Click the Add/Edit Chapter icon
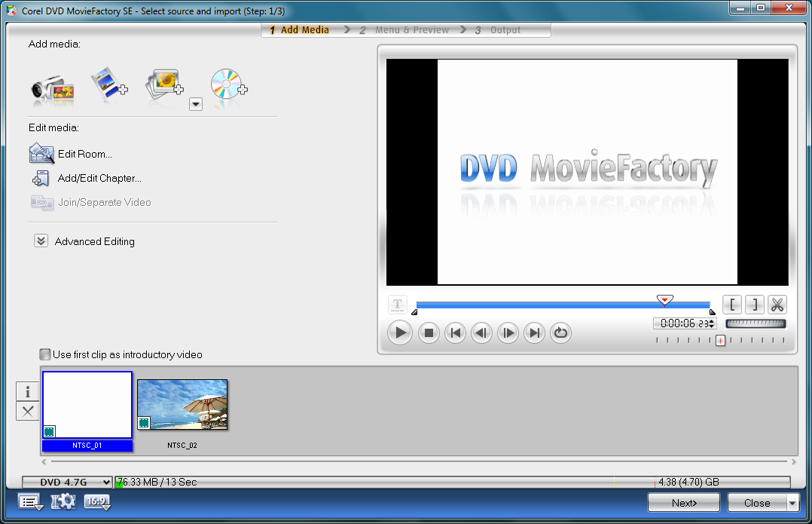The image size is (812, 524). 41,178
